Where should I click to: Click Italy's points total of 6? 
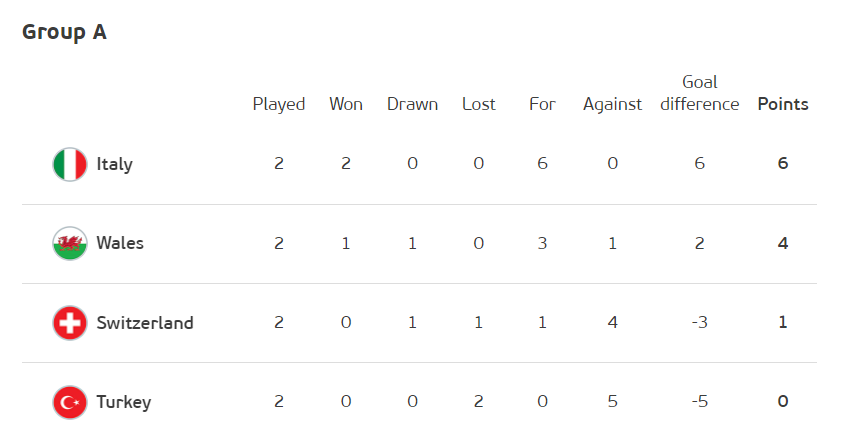point(783,164)
